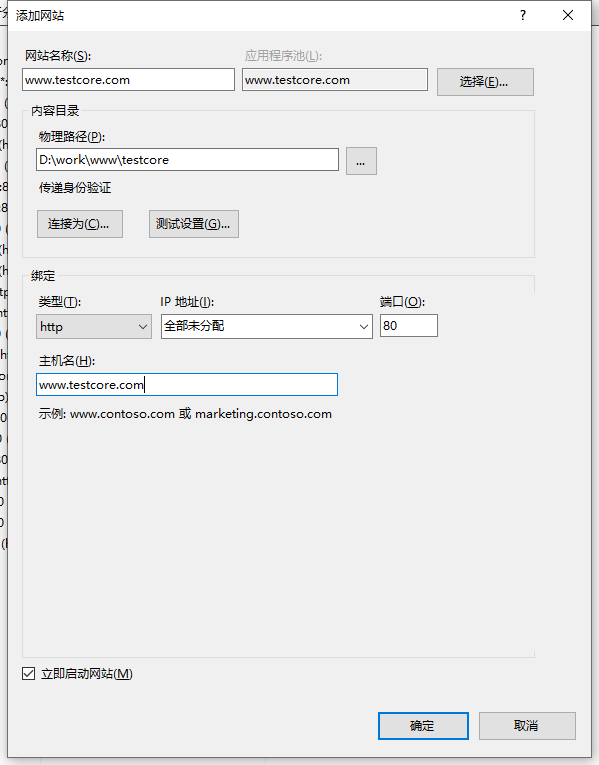Click the port field showing 80
Screen dimensions: 599x765
409,325
